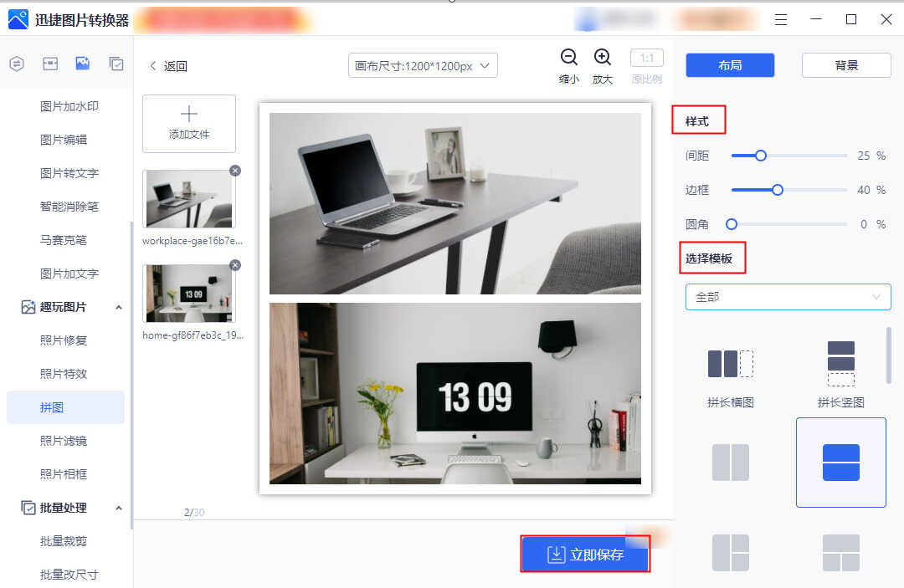The image size is (904, 588).
Task: Click the 立即保存 save button
Action: (585, 554)
